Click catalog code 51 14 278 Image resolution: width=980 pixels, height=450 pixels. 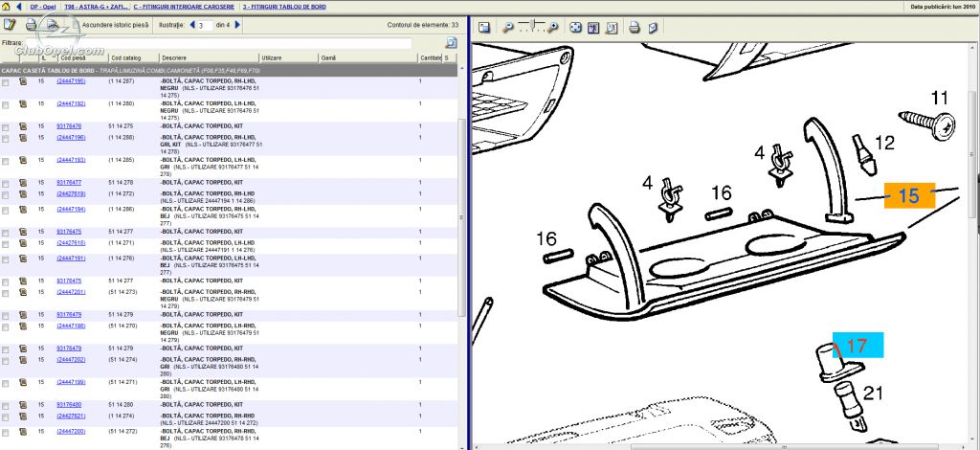coord(121,183)
